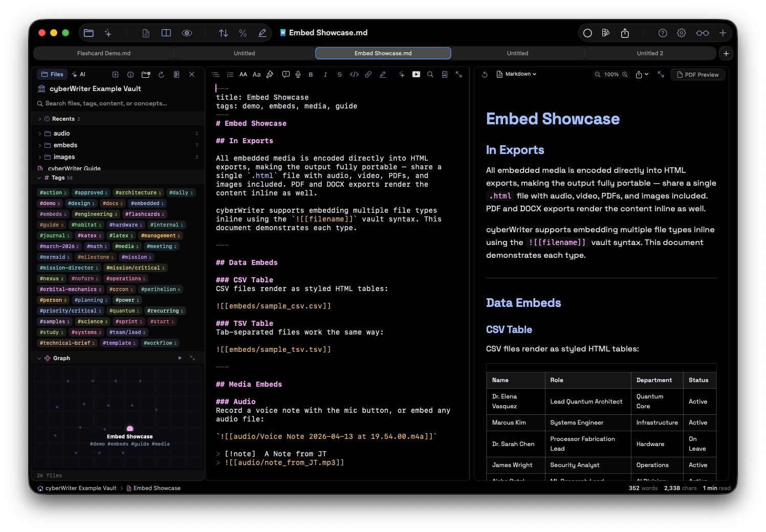The image size is (766, 532).
Task: Switch to the Flashcard Demo.md tab
Action: coord(104,53)
